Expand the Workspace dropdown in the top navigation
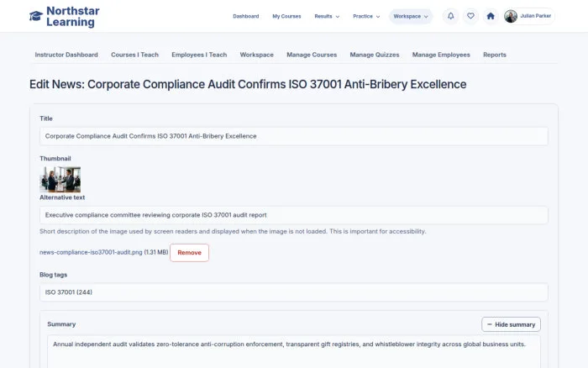The height and width of the screenshot is (368, 588). coord(411,17)
